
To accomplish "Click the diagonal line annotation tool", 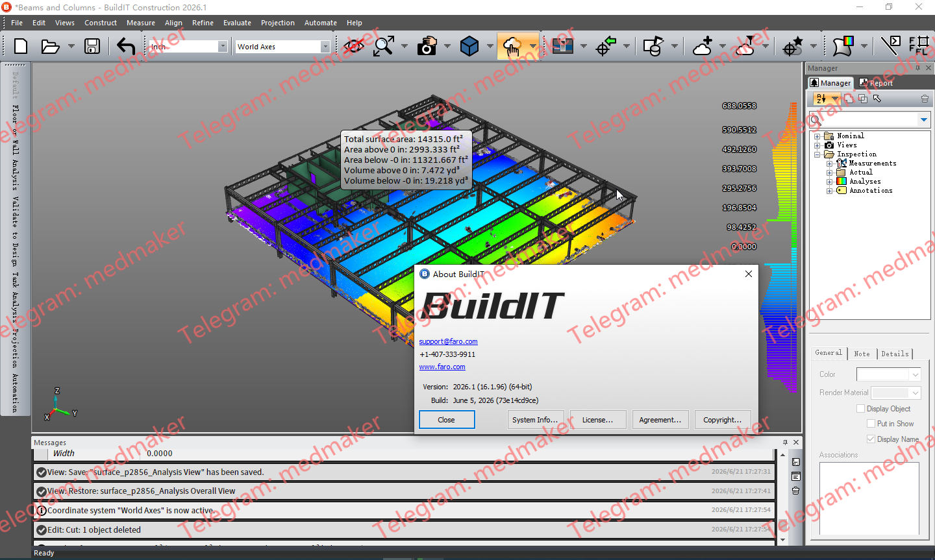I will [x=890, y=46].
